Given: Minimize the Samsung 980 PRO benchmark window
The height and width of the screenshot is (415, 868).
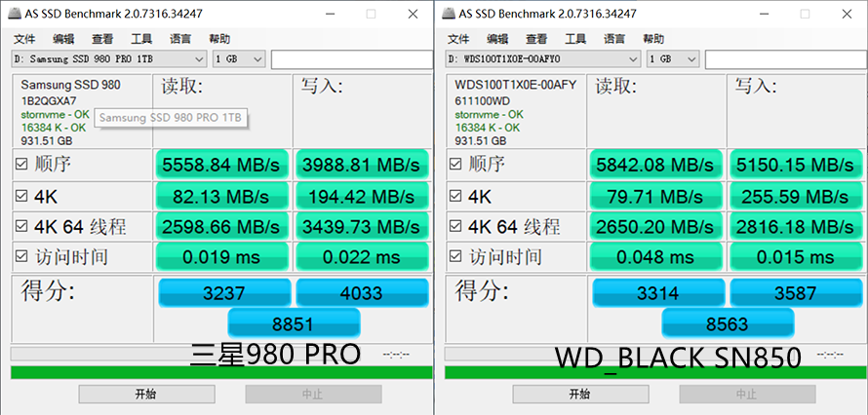Looking at the screenshot, I should (x=327, y=14).
